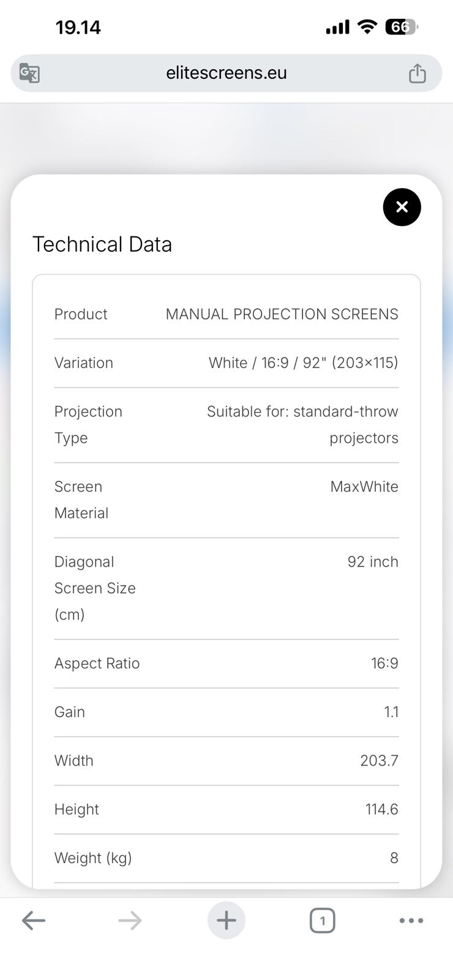Image resolution: width=453 pixels, height=980 pixels.
Task: Tap the 16:9 aspect ratio value
Action: click(384, 663)
